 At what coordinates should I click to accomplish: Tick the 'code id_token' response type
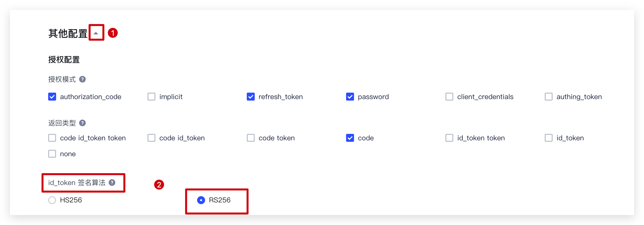click(x=151, y=138)
